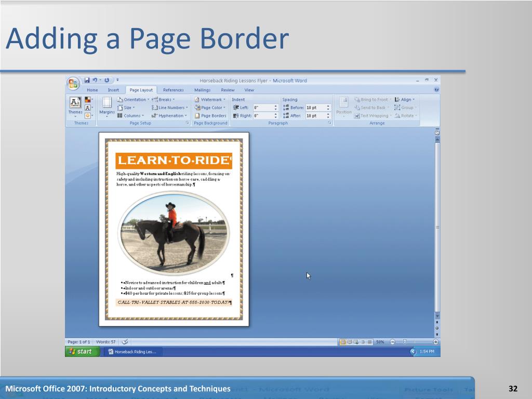
Task: Click the Page Borders button
Action: point(211,115)
